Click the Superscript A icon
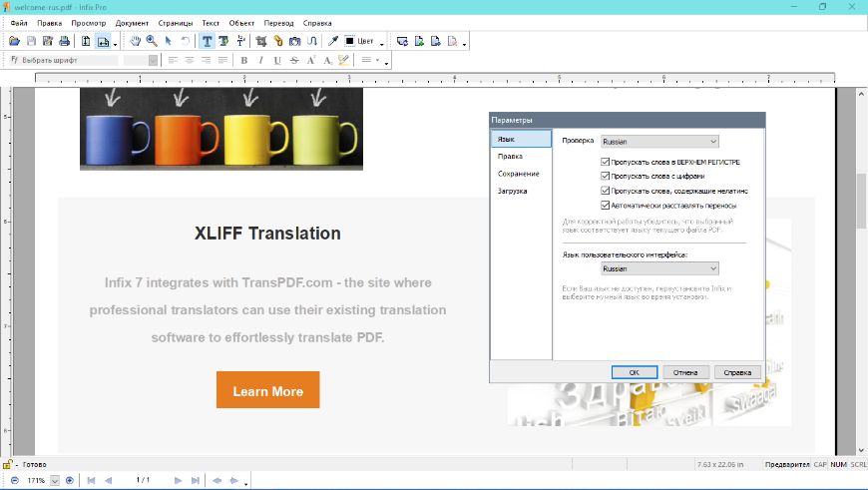Screen dimensions: 868x490 point(311,60)
